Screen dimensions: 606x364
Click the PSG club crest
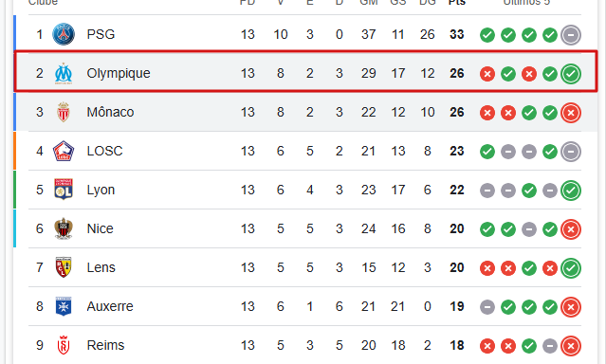tap(64, 34)
